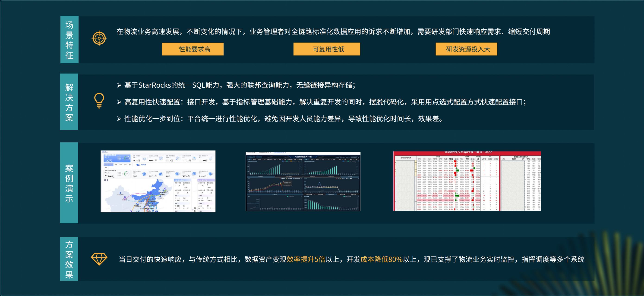Click the 研发资源投入大 button
The image size is (644, 296).
coord(466,49)
